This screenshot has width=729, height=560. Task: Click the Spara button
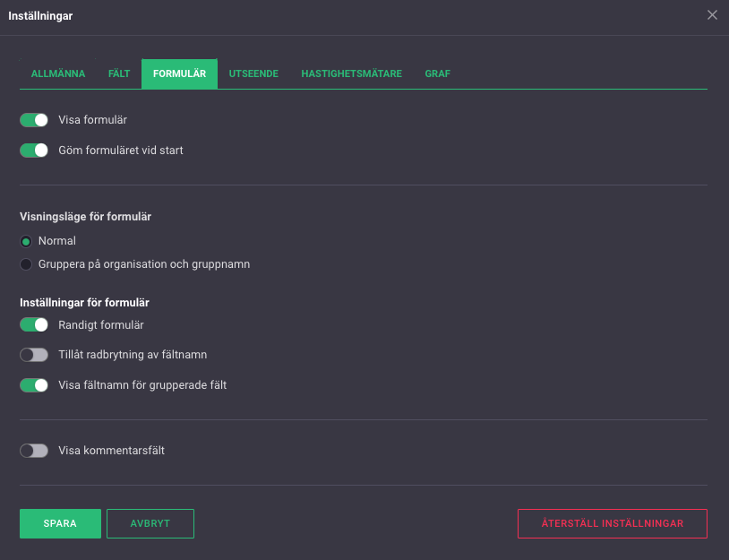pos(60,523)
